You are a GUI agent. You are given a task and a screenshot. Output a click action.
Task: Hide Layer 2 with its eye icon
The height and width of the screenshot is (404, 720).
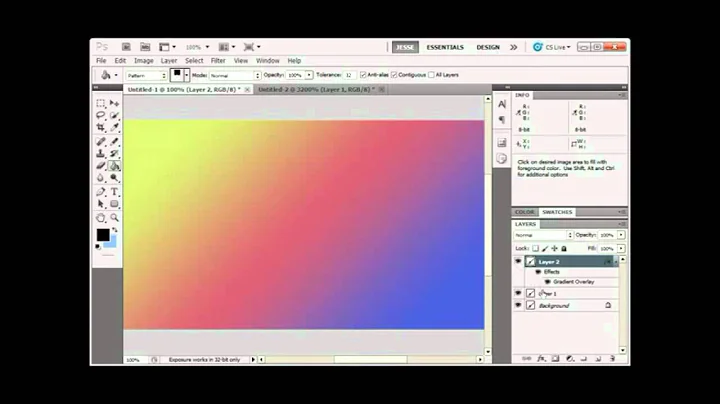coord(518,261)
